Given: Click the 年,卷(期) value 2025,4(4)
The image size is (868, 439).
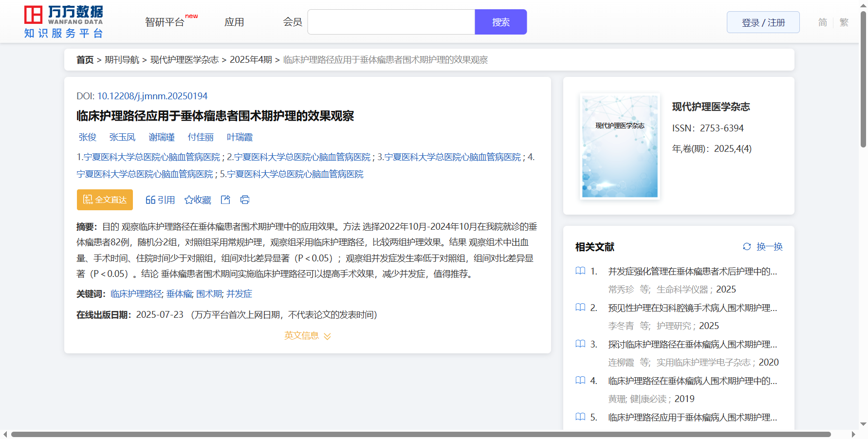Looking at the screenshot, I should pyautogui.click(x=733, y=149).
